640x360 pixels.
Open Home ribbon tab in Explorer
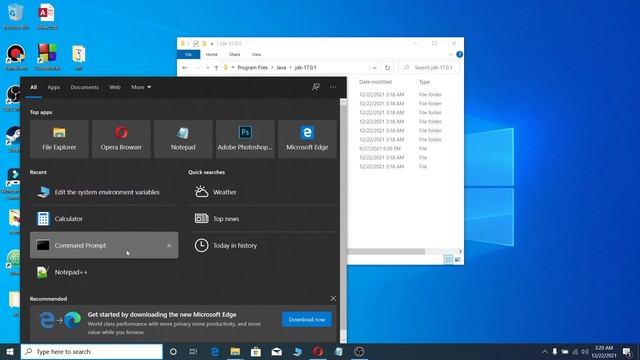tap(211, 54)
